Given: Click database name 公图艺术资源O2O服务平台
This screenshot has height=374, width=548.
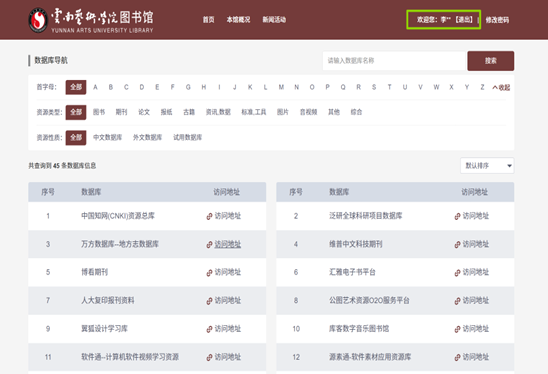Looking at the screenshot, I should coord(369,300).
